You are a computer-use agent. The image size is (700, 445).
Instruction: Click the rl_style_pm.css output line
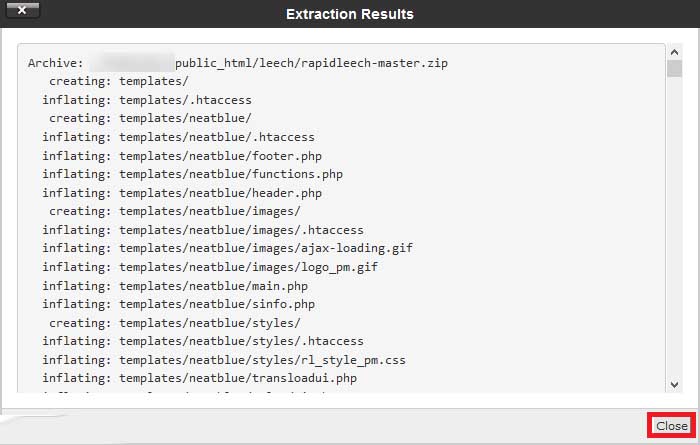click(224, 360)
